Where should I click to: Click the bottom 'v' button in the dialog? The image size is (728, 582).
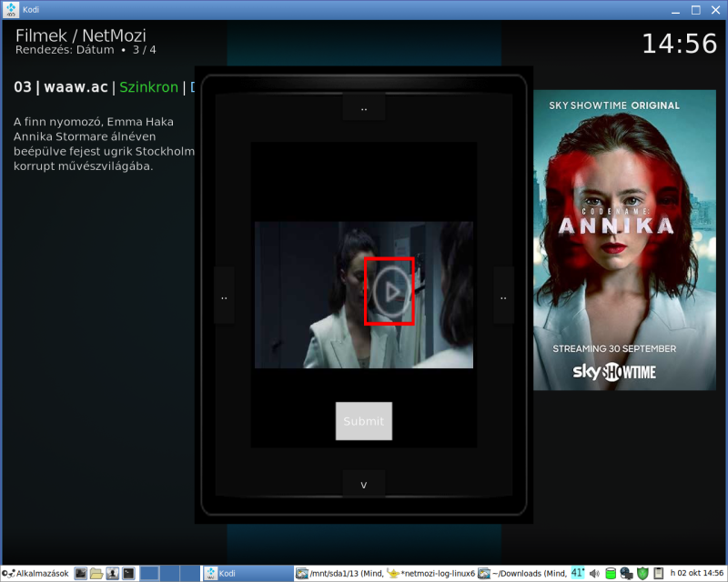(363, 485)
